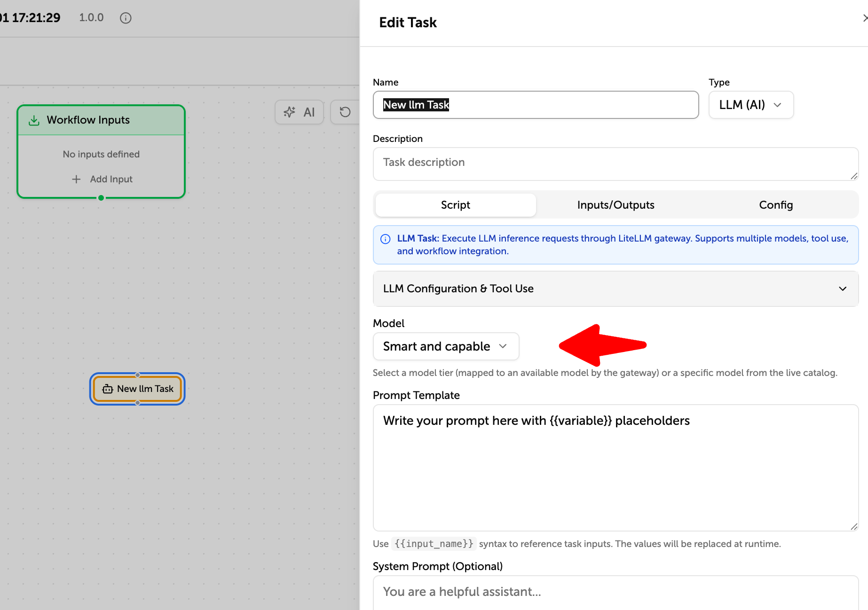
Task: Click the robot icon on task node
Action: tap(108, 389)
